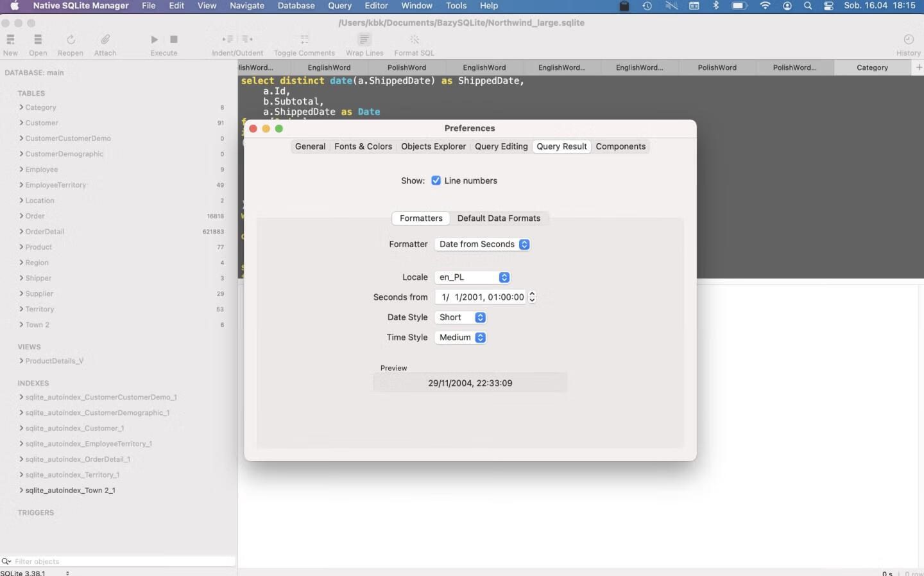
Task: Click the New toolbar icon
Action: [x=10, y=40]
